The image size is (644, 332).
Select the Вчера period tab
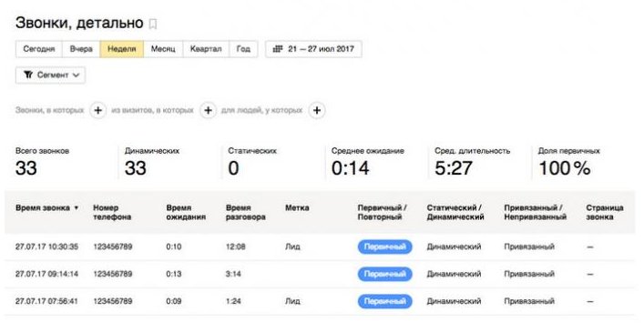81,49
